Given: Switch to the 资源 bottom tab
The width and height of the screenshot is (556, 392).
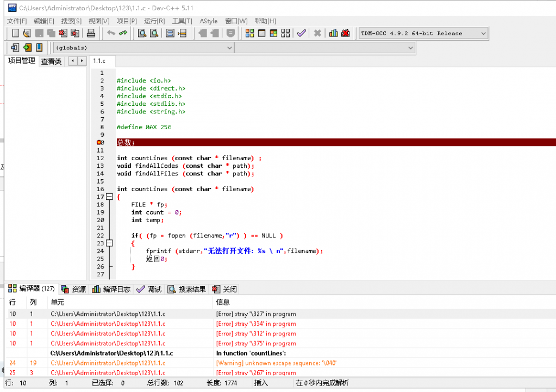Looking at the screenshot, I should tap(73, 289).
